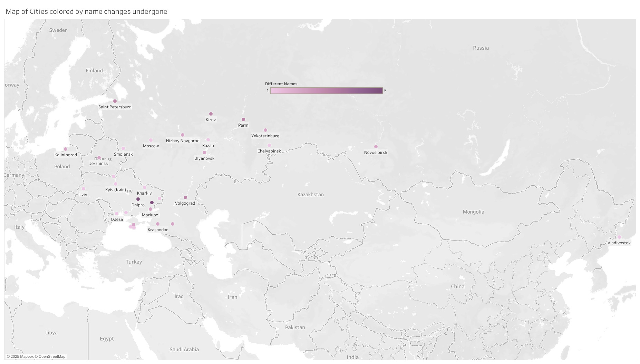Select the Kirov map marker
The image size is (640, 364).
pyautogui.click(x=211, y=114)
